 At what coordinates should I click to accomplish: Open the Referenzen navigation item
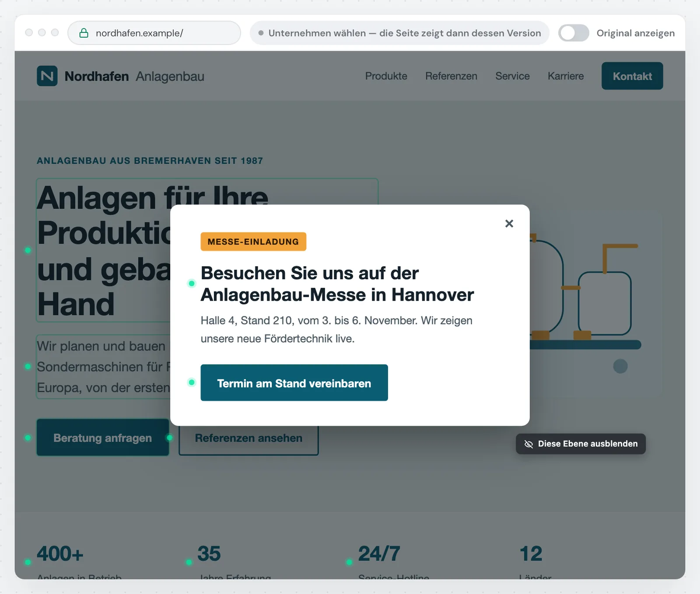click(x=451, y=76)
